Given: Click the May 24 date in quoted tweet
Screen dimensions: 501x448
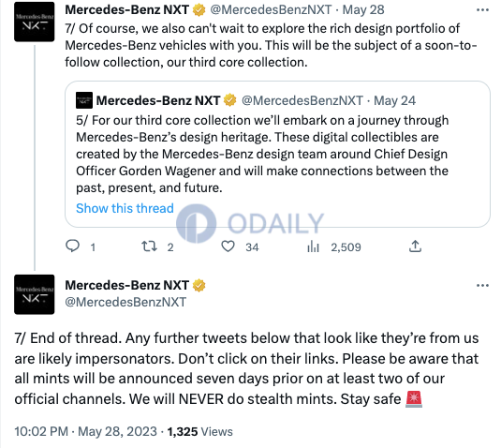Looking at the screenshot, I should [x=394, y=100].
